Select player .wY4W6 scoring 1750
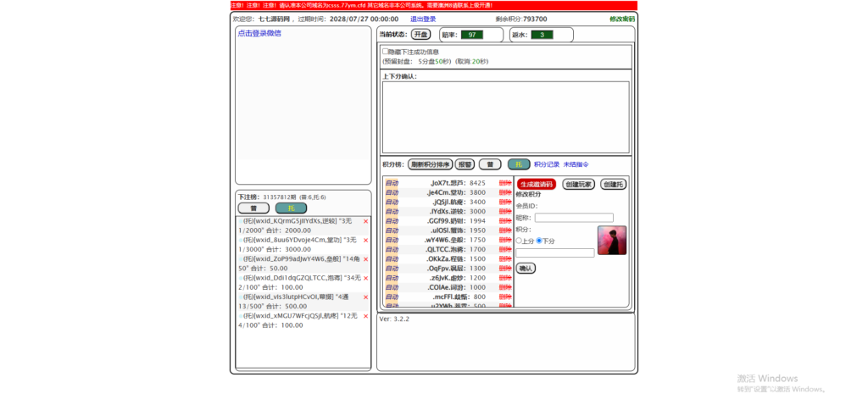Screen dimensions: 868x416 tap(444, 240)
